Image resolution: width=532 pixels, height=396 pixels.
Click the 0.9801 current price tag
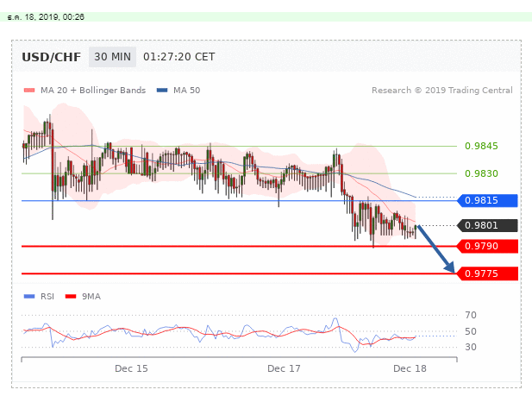[x=487, y=225]
